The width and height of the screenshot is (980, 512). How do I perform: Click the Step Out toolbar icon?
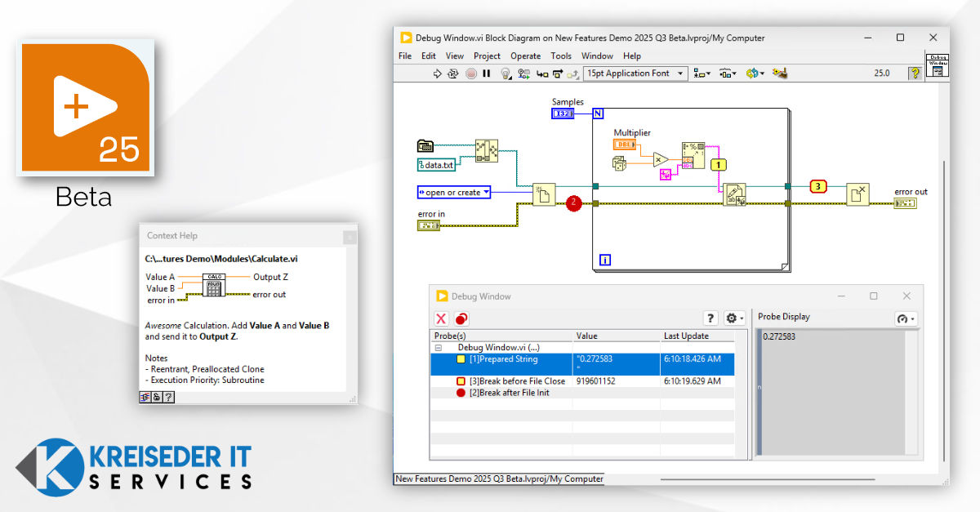click(x=572, y=73)
